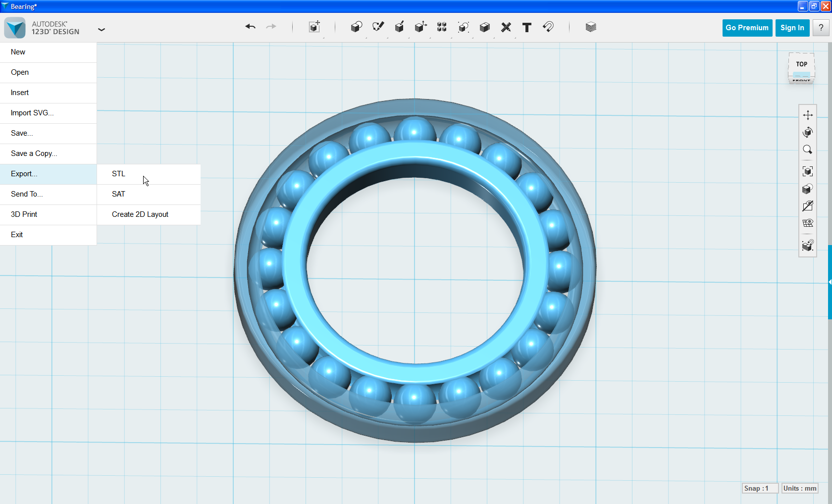
Task: Select Create 2D Layout option
Action: [x=149, y=214]
